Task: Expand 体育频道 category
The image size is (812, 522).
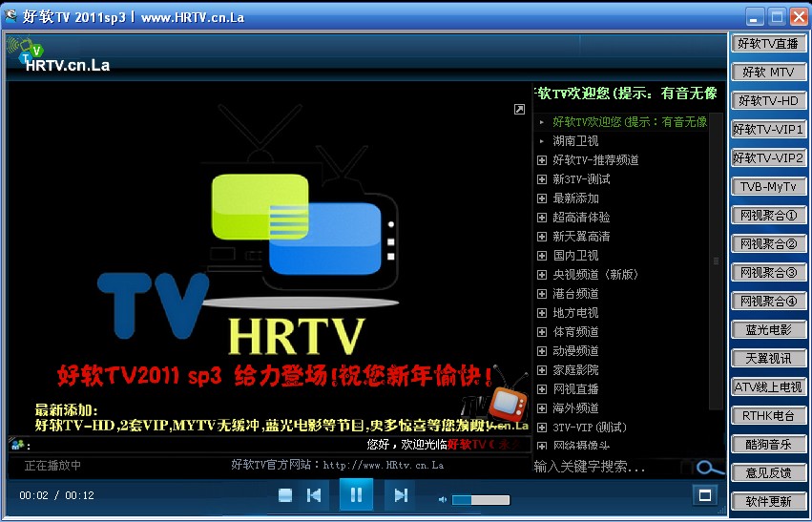Action: [542, 332]
